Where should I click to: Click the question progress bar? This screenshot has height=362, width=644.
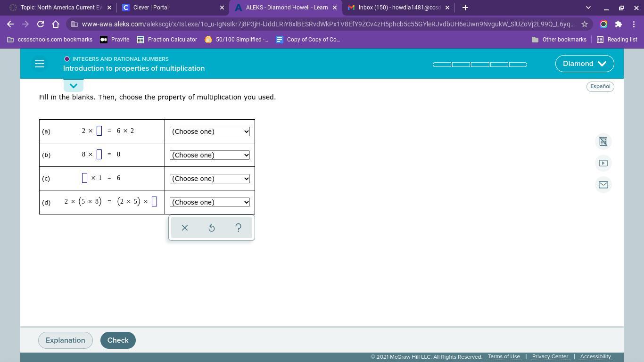[480, 65]
